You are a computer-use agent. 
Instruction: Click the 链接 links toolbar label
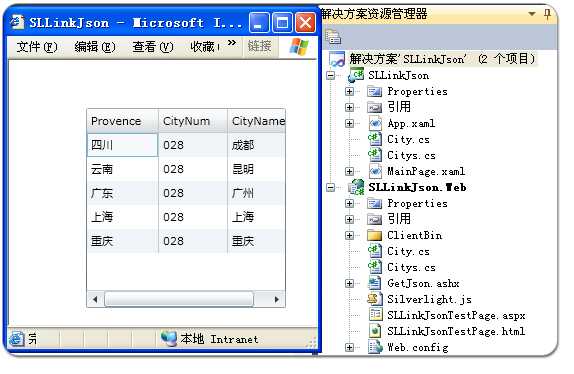tap(260, 46)
